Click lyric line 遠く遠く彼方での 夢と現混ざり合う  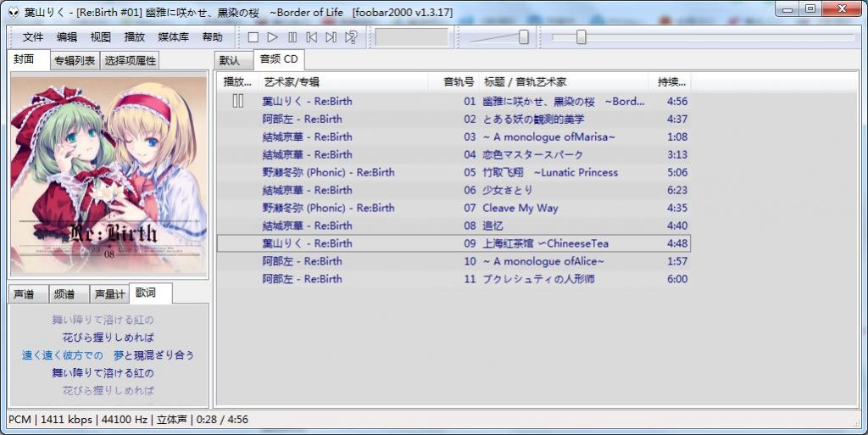click(108, 354)
